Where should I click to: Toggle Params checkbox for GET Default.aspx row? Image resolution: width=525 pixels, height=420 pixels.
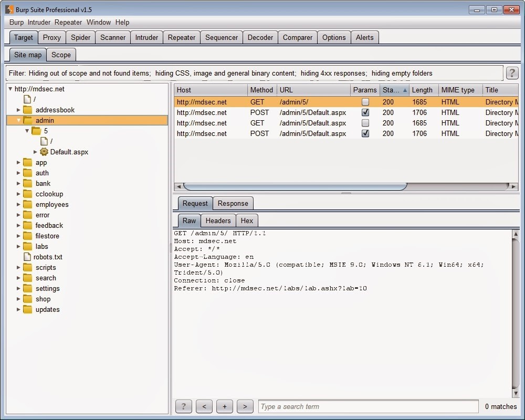365,123
